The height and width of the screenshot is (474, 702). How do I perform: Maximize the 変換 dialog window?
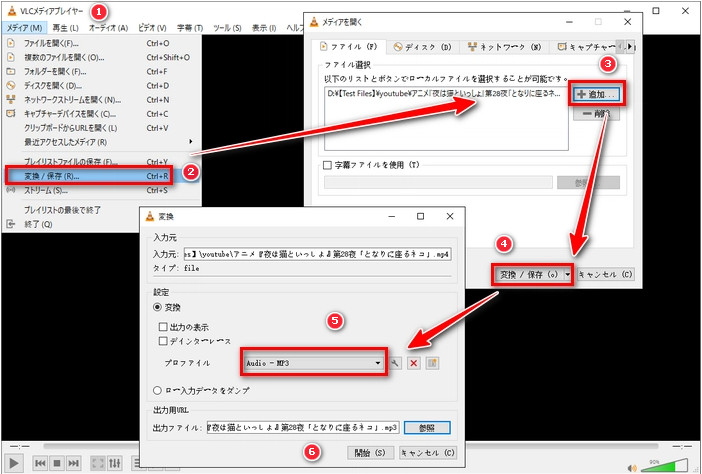420,216
